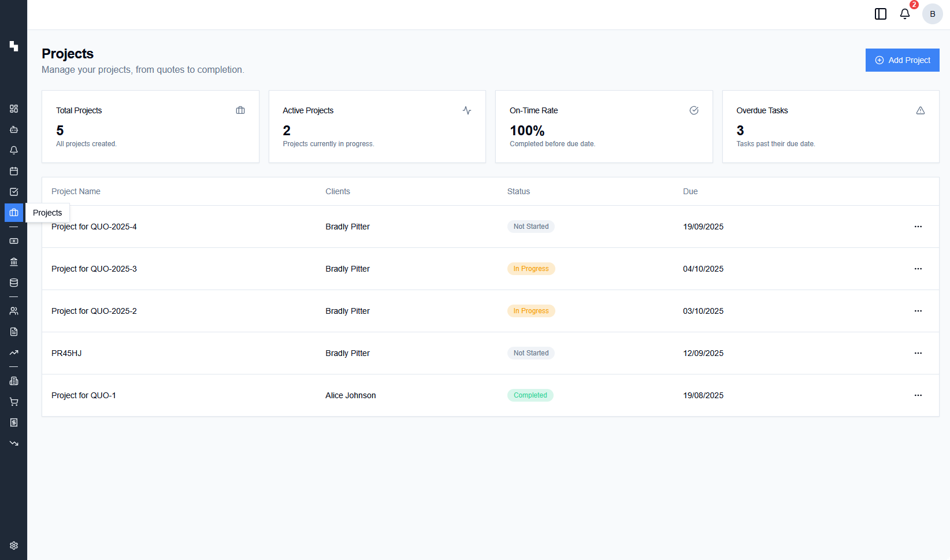Open notifications bell in top header
Image resolution: width=950 pixels, height=560 pixels.
(x=905, y=14)
